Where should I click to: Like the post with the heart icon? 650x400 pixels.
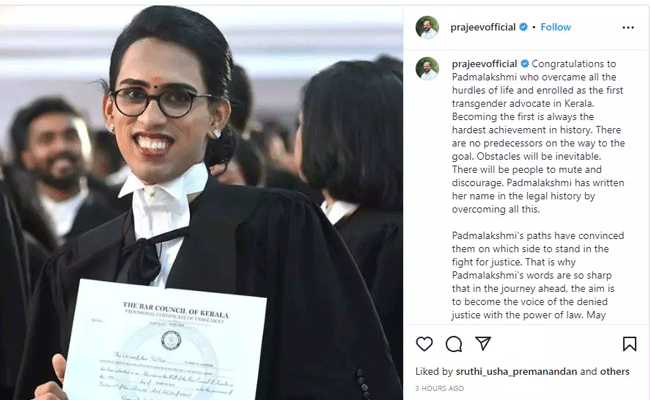click(424, 344)
